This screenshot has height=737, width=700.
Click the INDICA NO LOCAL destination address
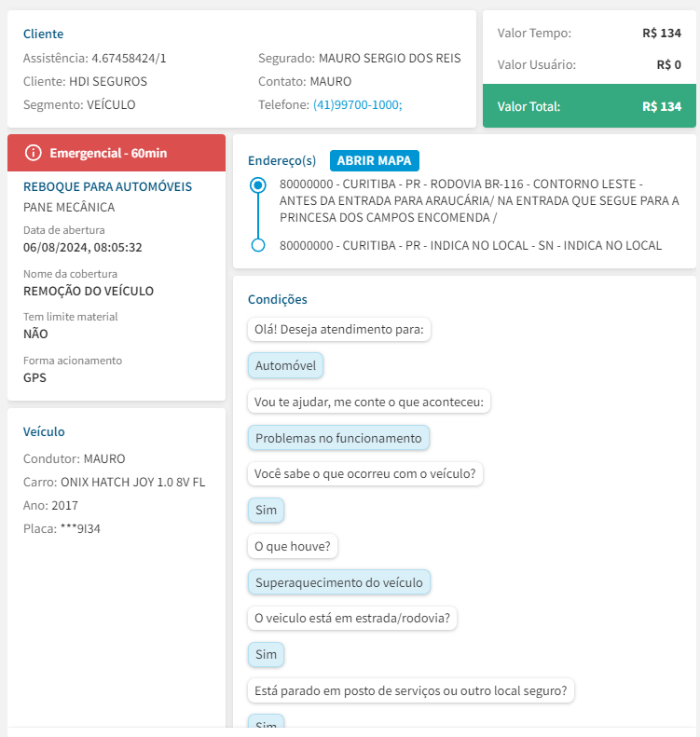click(x=470, y=245)
